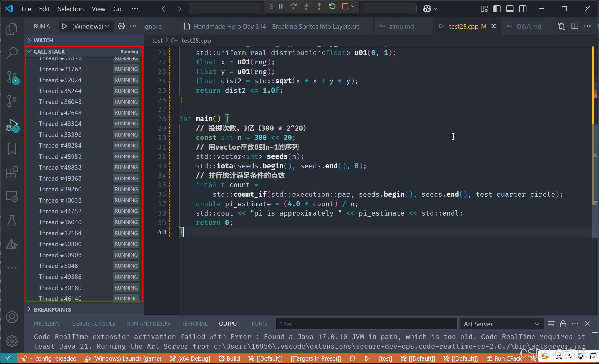This screenshot has height=364, width=599.
Task: Open the Bookmarks view icon
Action: click(12, 148)
